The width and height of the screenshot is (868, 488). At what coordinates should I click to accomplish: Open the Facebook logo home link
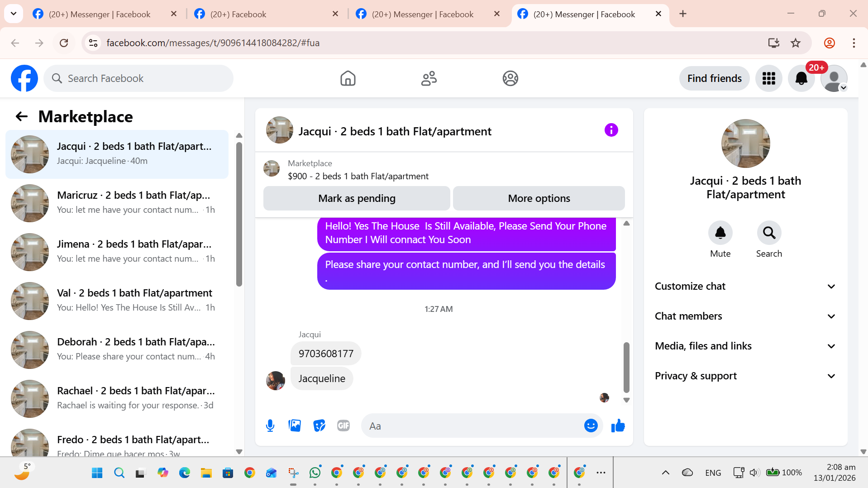[x=24, y=78]
